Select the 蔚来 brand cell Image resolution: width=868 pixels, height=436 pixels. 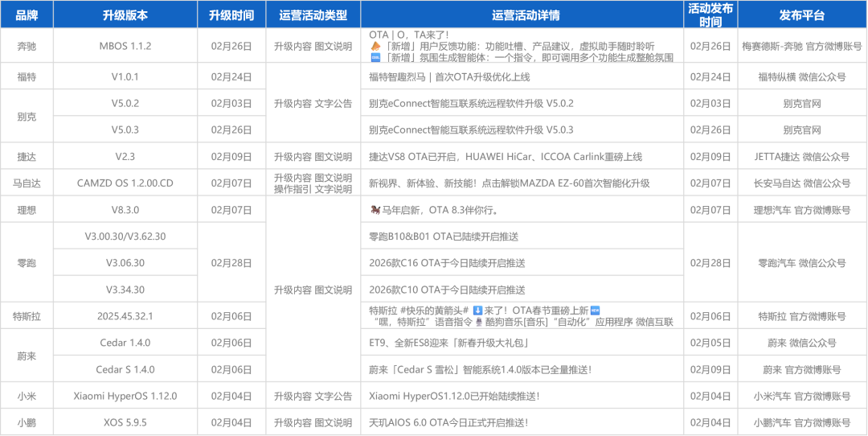tap(27, 356)
